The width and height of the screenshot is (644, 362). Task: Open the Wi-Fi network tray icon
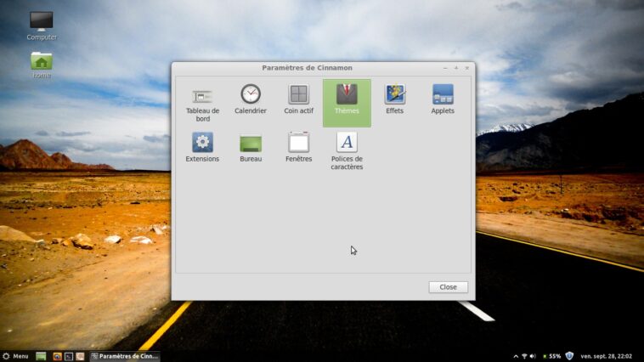click(x=524, y=356)
